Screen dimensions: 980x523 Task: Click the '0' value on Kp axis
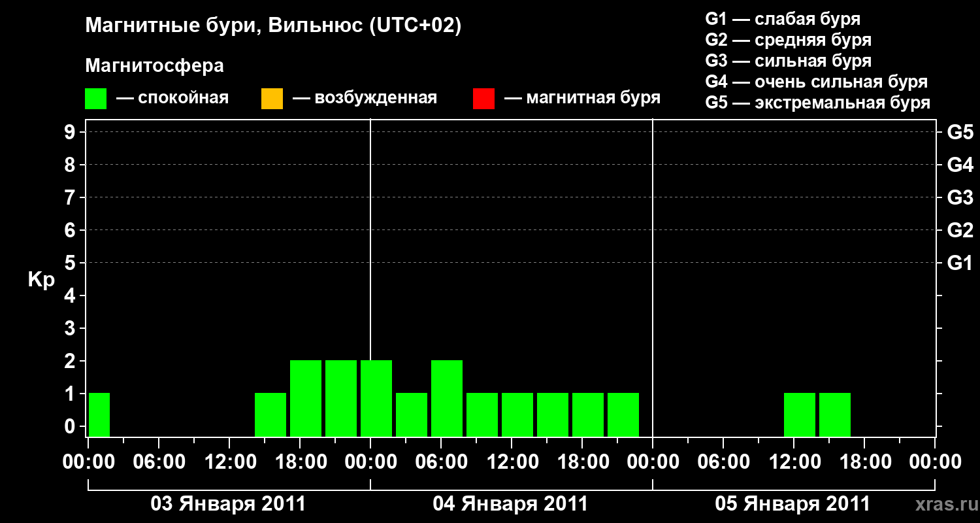coord(71,427)
